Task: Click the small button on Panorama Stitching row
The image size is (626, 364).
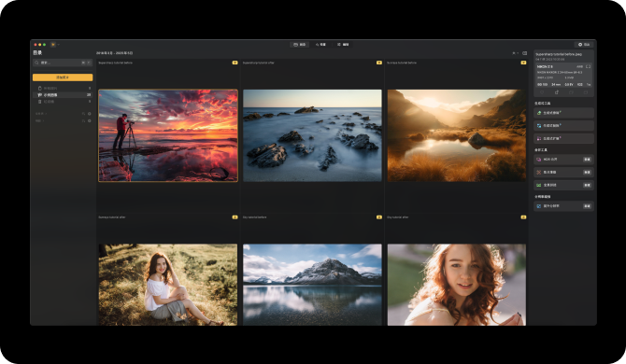Action: click(588, 185)
